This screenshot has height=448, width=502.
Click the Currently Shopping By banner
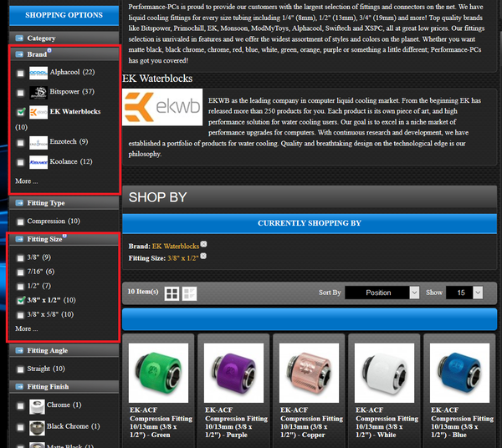pos(310,223)
